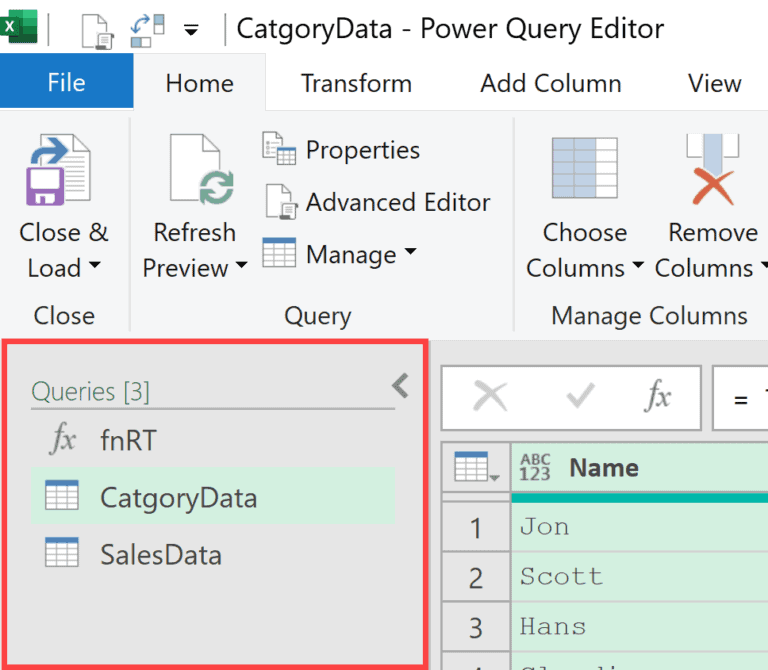Image resolution: width=768 pixels, height=670 pixels.
Task: Open the table menu icon in grid corner
Action: coord(476,467)
